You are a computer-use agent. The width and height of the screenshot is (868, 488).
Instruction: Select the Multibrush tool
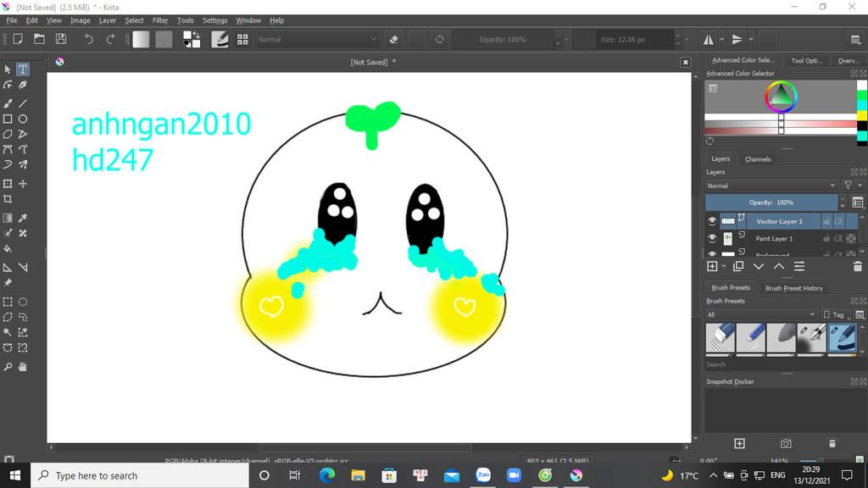coord(23,164)
